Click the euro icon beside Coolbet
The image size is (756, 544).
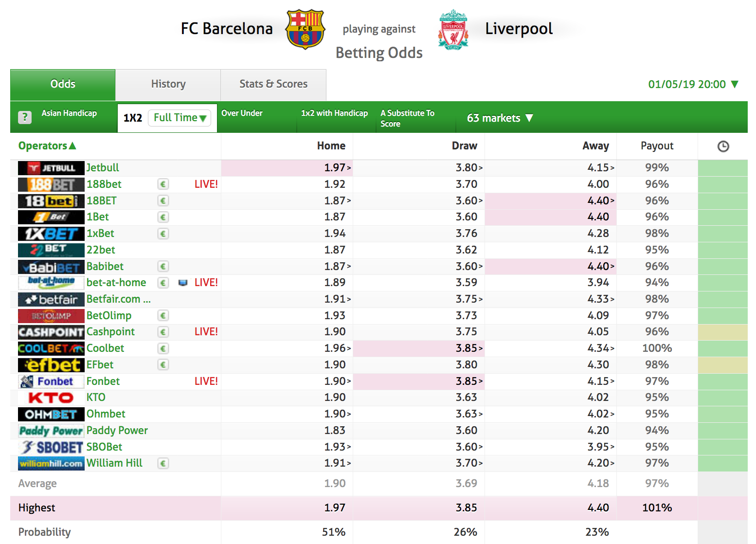[163, 348]
